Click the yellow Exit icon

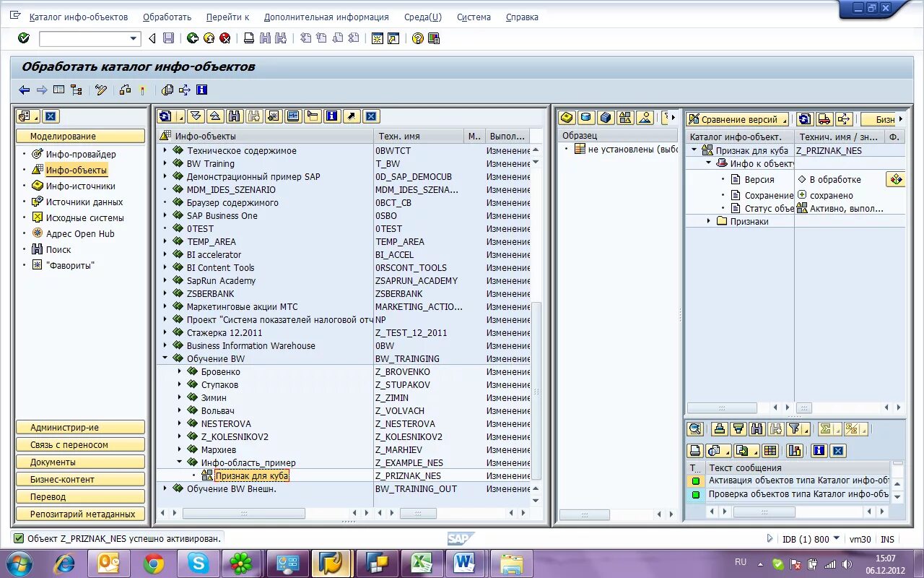[x=209, y=38]
